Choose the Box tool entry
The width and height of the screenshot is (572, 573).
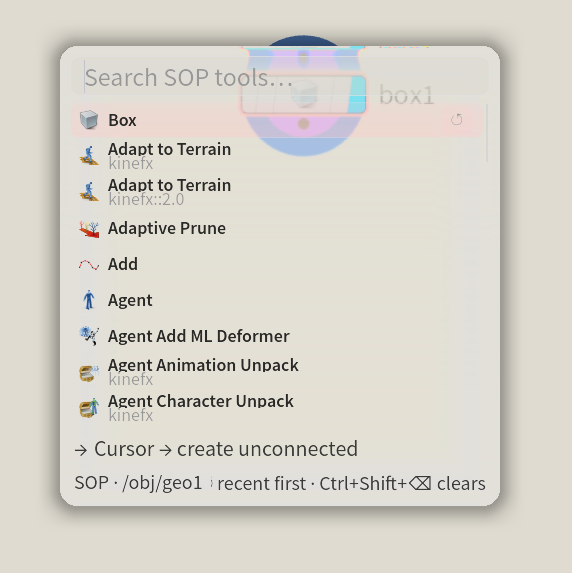pyautogui.click(x=277, y=120)
